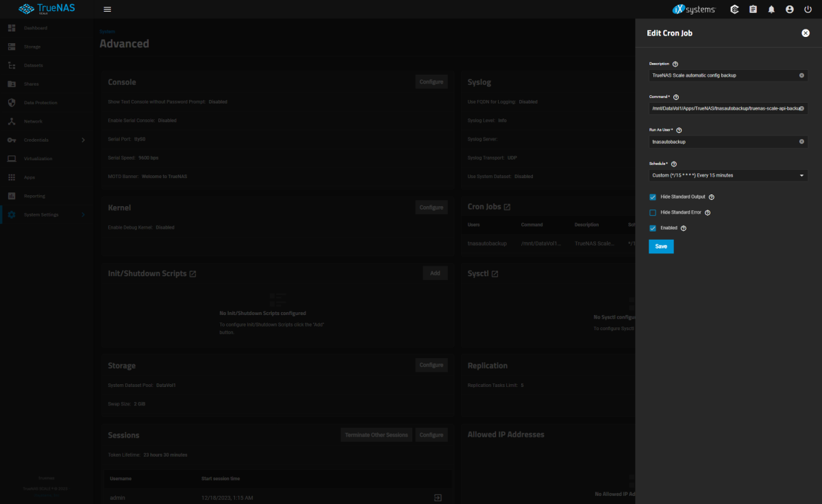
Task: Close the Edit Cron Job panel
Action: 806,33
